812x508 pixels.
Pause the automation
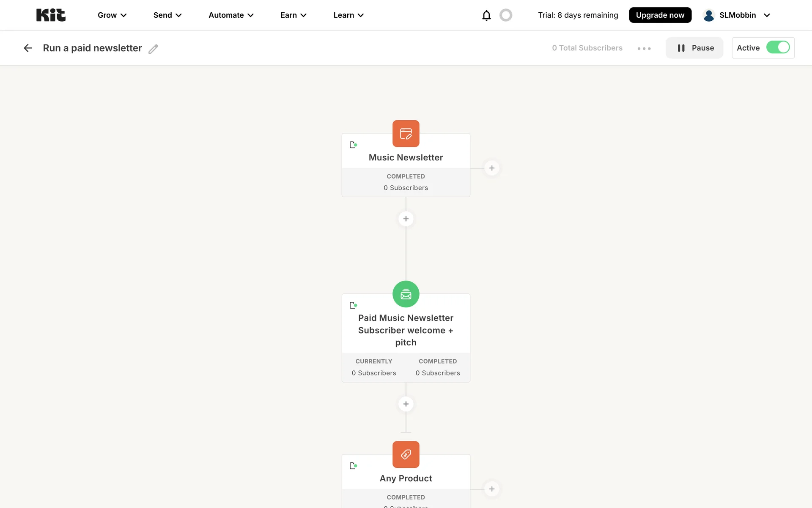tap(694, 48)
